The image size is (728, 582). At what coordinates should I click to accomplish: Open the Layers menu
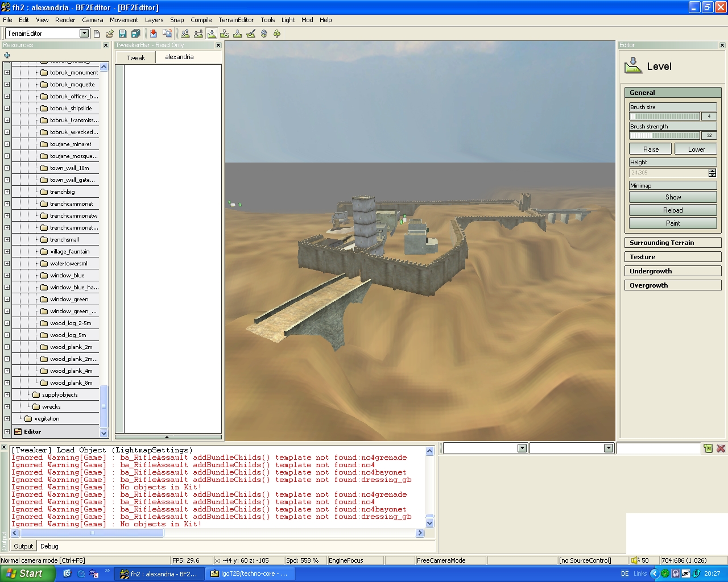click(154, 20)
